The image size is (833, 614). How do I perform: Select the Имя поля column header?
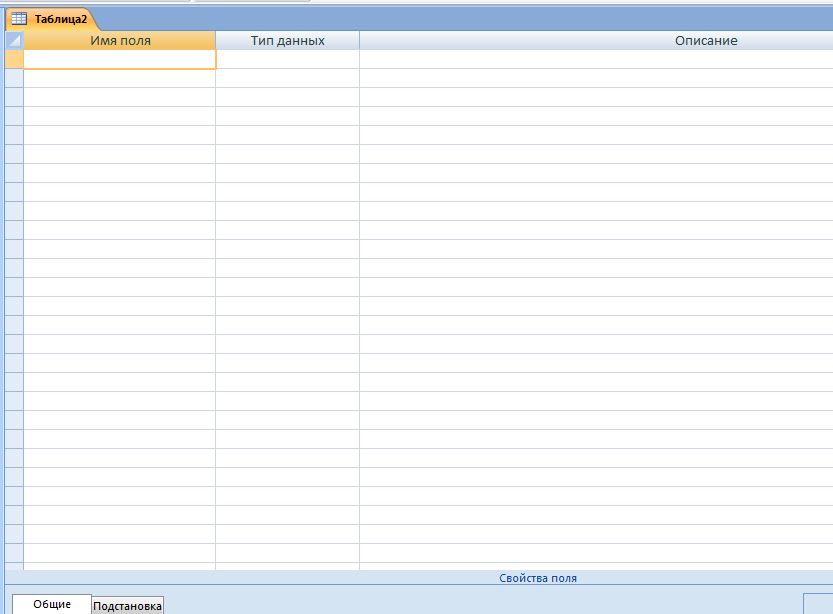(120, 40)
